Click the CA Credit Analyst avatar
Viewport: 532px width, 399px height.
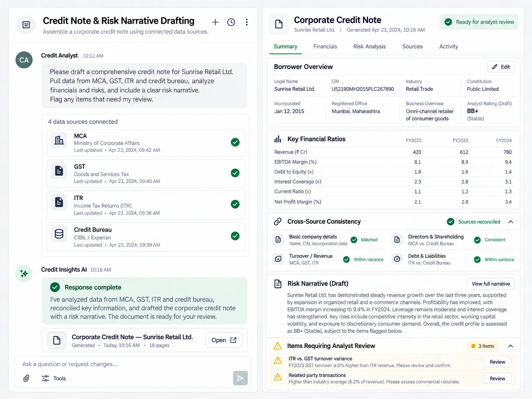tap(24, 60)
